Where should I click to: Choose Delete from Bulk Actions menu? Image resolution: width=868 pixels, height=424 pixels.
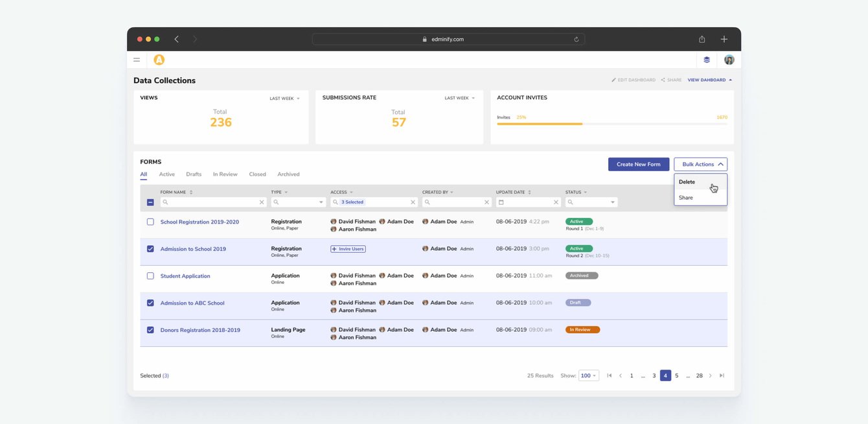[687, 182]
